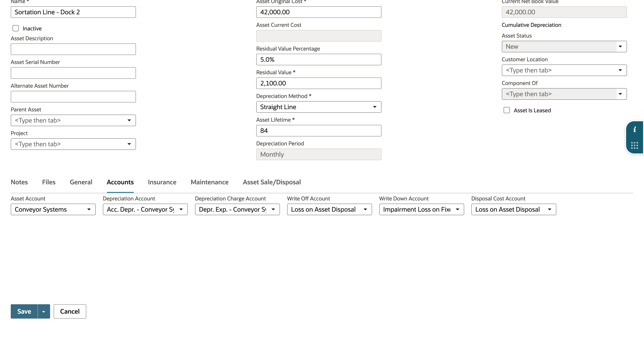Open the Customer Location dropdown
Screen dimensions: 644x349
(x=620, y=70)
